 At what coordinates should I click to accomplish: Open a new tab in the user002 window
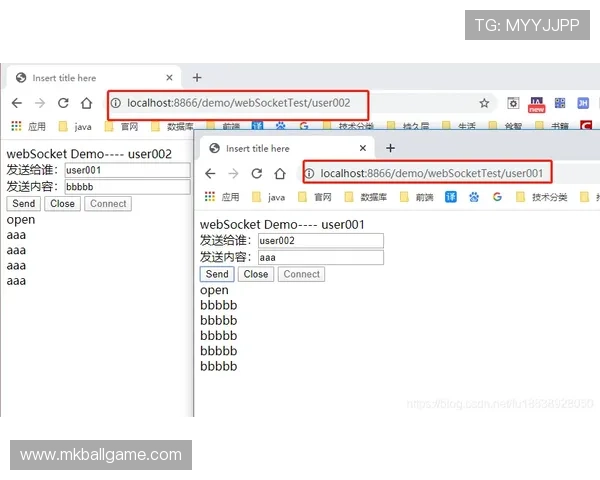(x=197, y=78)
